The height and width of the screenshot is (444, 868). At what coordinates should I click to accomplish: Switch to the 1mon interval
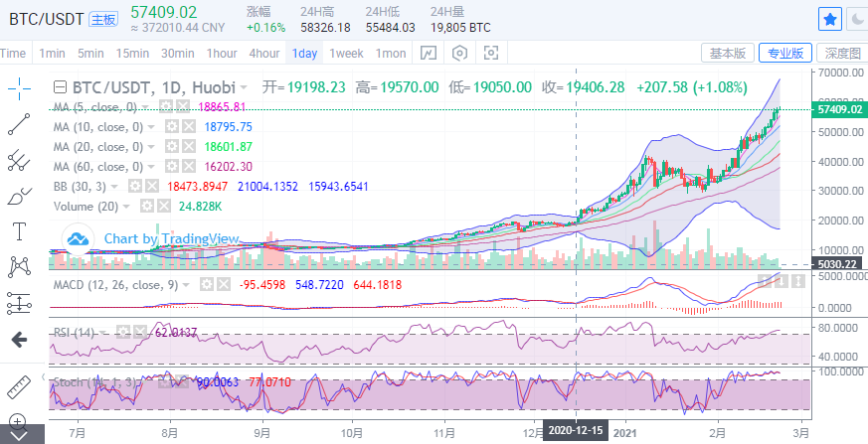coord(391,53)
